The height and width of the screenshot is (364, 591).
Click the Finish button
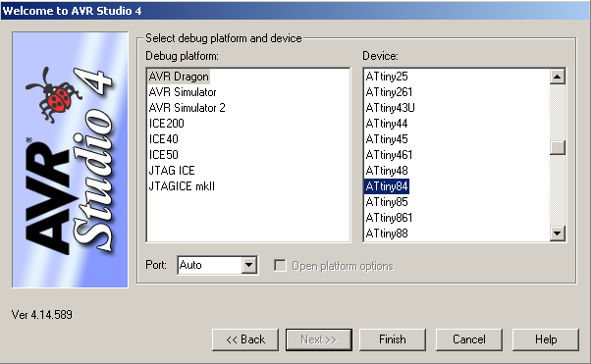coord(393,339)
